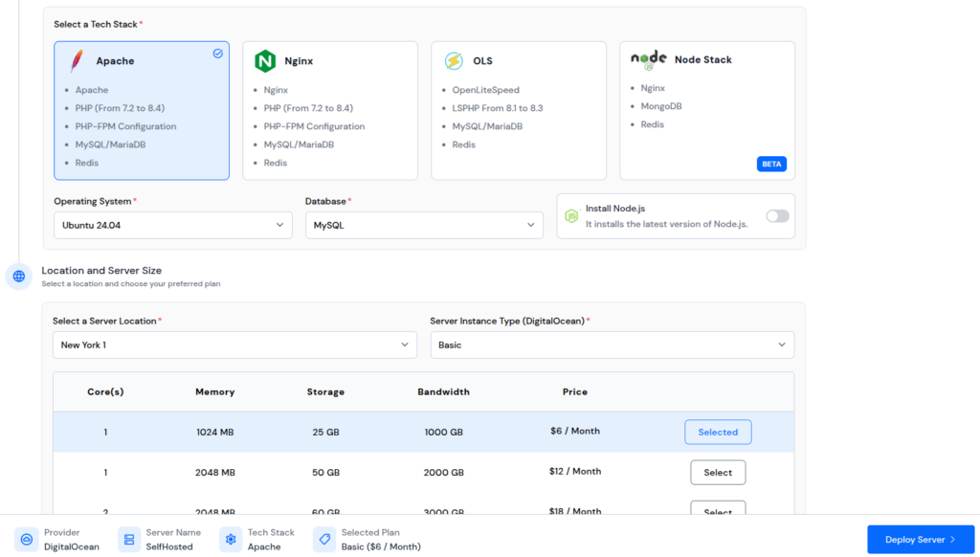Click the chevron arrow in the Server Location dropdown

point(405,345)
